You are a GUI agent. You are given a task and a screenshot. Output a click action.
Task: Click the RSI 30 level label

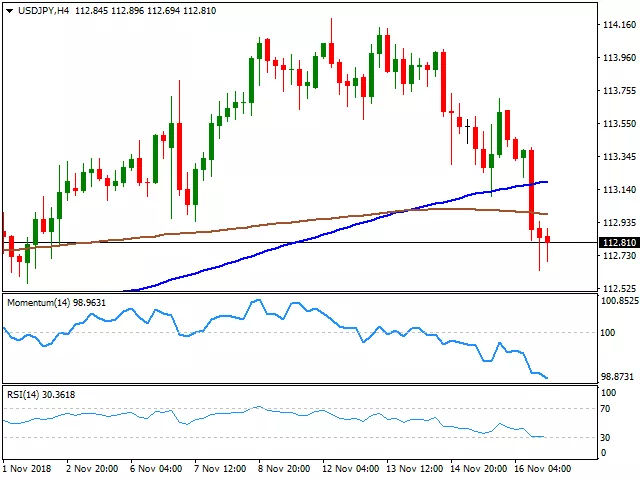[x=606, y=438]
